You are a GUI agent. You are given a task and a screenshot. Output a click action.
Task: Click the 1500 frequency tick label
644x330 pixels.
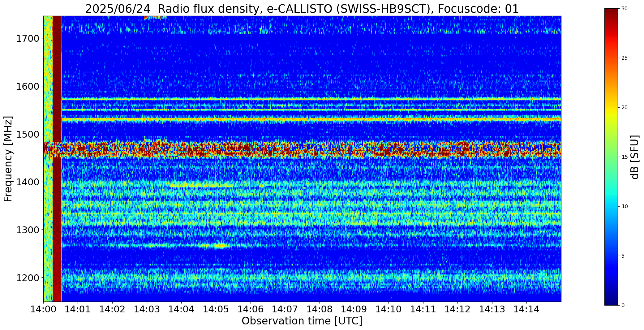pyautogui.click(x=28, y=134)
